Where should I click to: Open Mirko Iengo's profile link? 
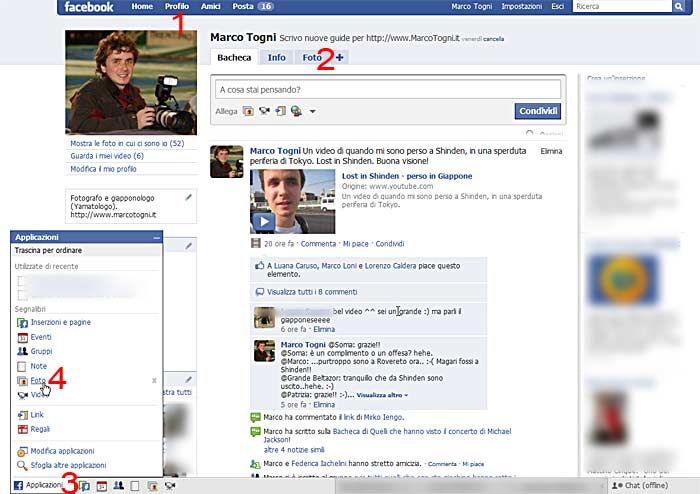tap(383, 417)
